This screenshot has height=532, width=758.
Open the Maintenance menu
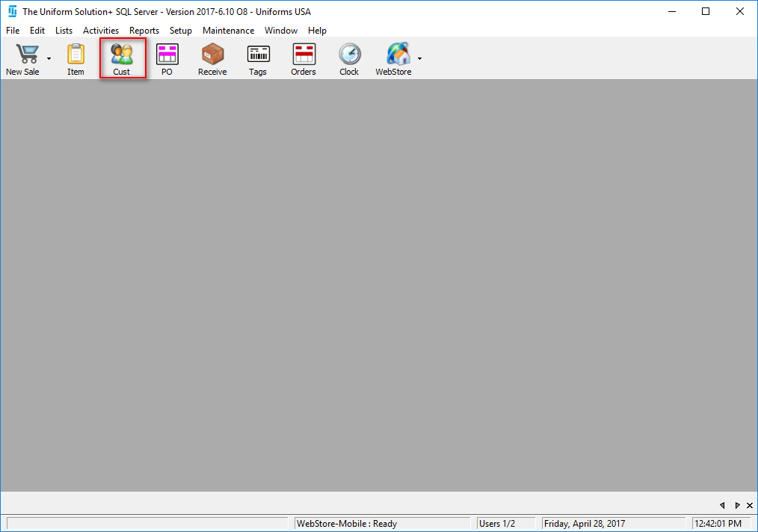(x=228, y=31)
